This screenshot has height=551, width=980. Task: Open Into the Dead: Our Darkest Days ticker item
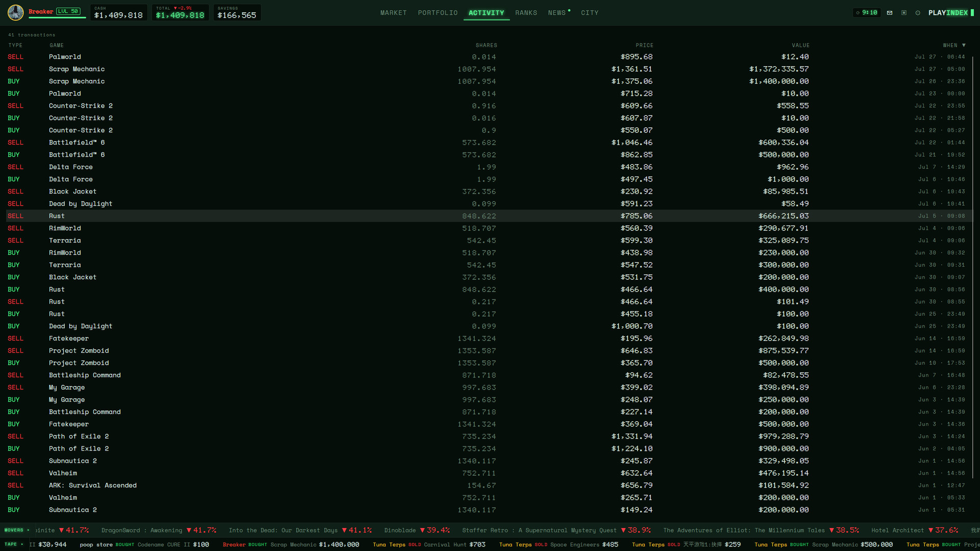pos(300,530)
